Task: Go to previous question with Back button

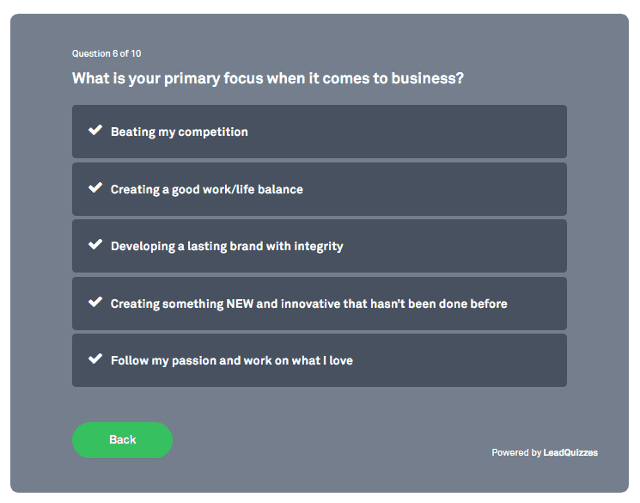Action: 122,440
